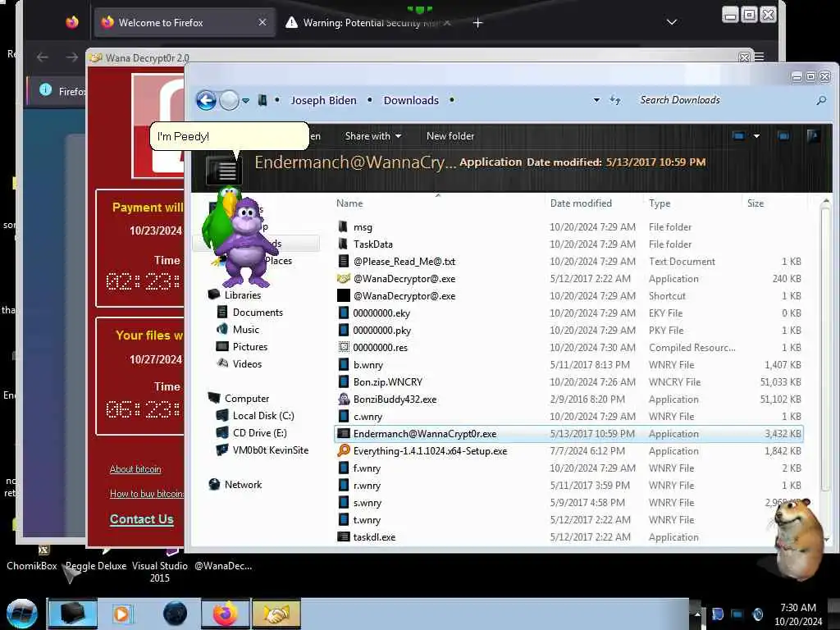Sort by Size column header
Image resolution: width=840 pixels, height=630 pixels.
(756, 203)
